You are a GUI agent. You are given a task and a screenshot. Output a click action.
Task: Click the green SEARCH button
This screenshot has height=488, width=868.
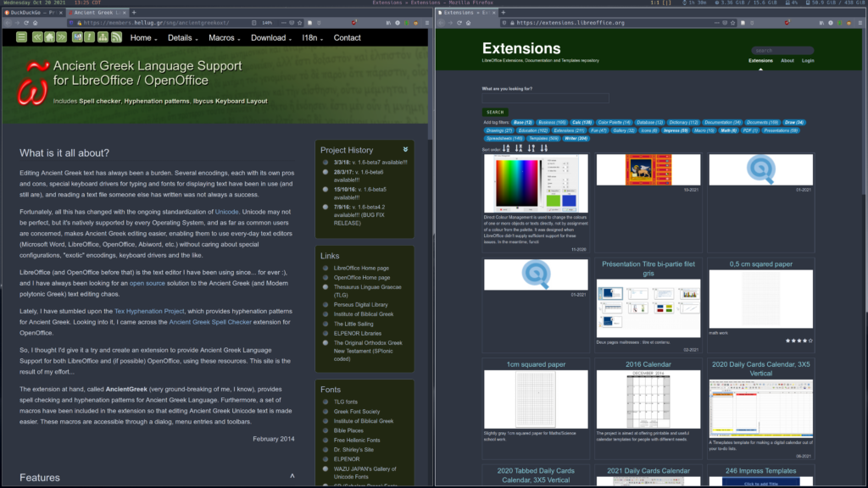point(495,112)
